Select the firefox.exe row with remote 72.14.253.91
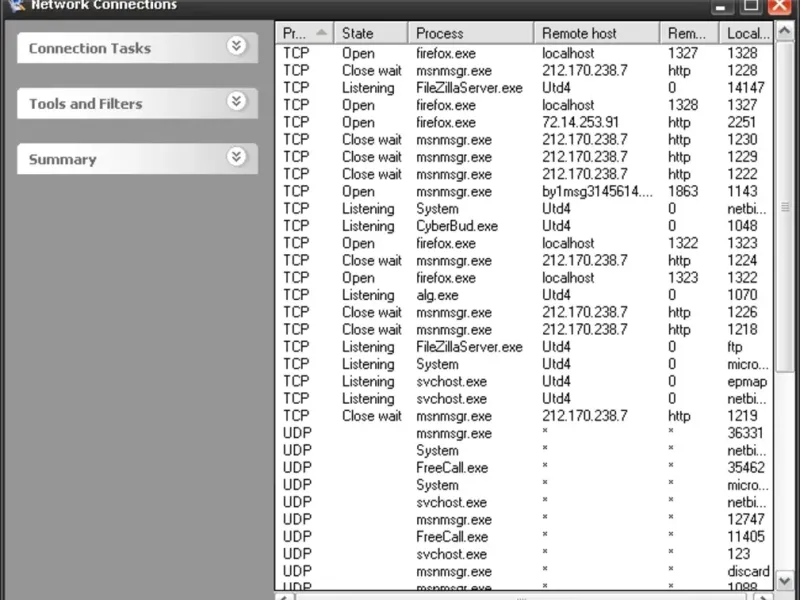This screenshot has width=800, height=600. [x=524, y=122]
